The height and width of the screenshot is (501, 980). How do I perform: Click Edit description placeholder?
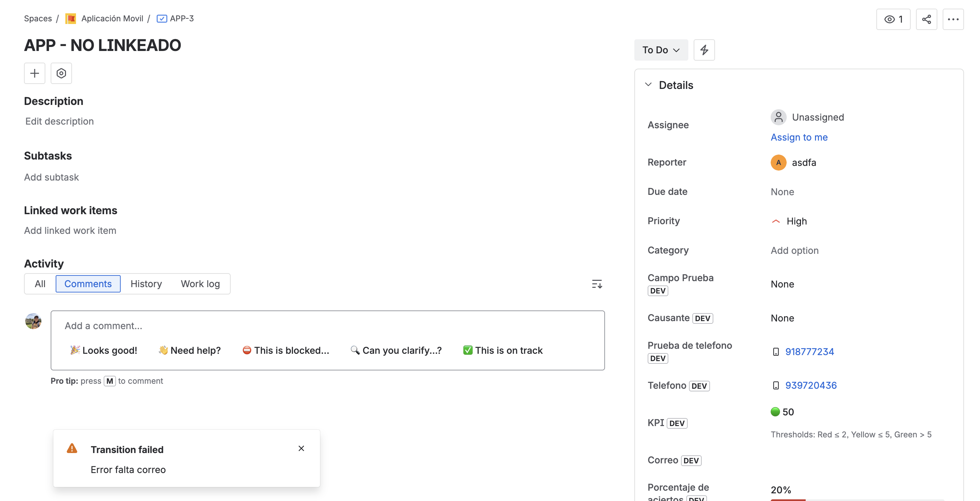pos(59,121)
